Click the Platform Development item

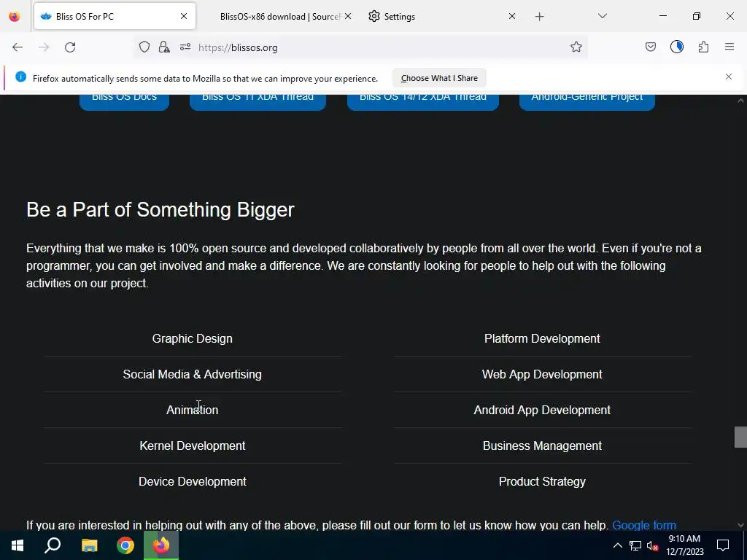[542, 338]
